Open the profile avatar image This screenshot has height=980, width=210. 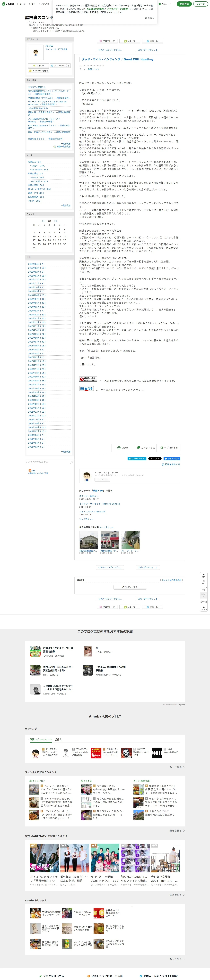[x=36, y=52]
